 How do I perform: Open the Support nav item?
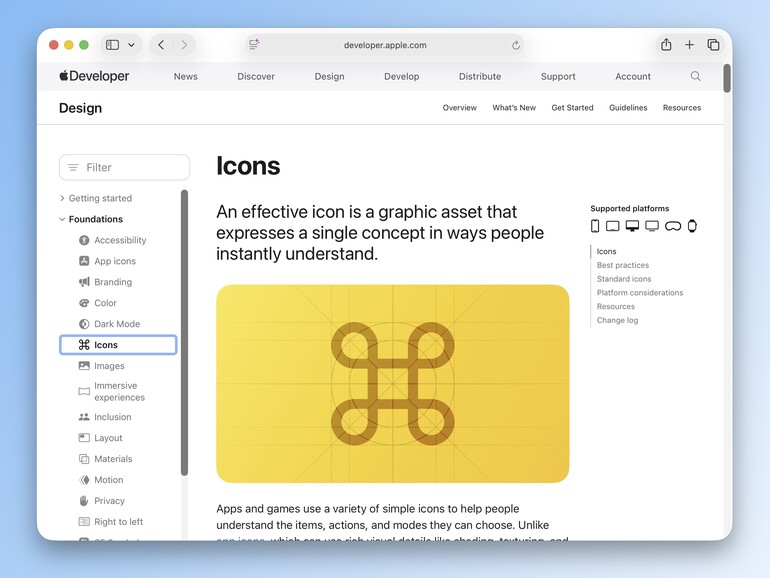558,77
